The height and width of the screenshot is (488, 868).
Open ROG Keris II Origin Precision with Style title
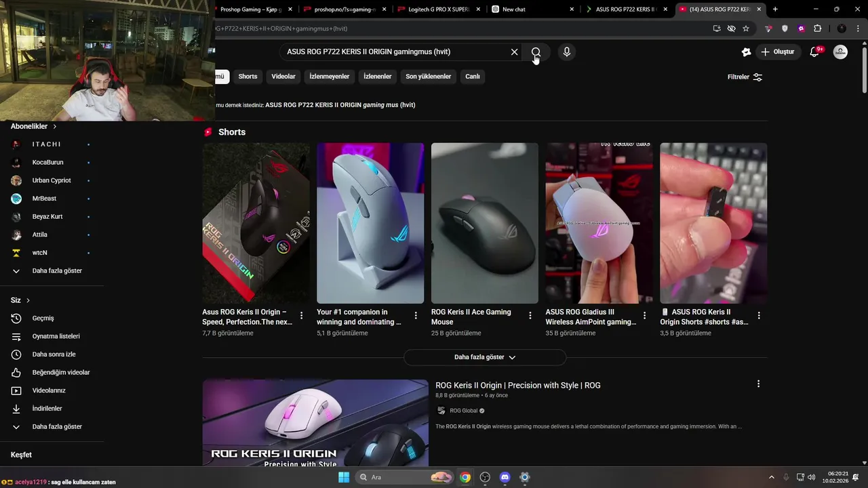point(517,386)
